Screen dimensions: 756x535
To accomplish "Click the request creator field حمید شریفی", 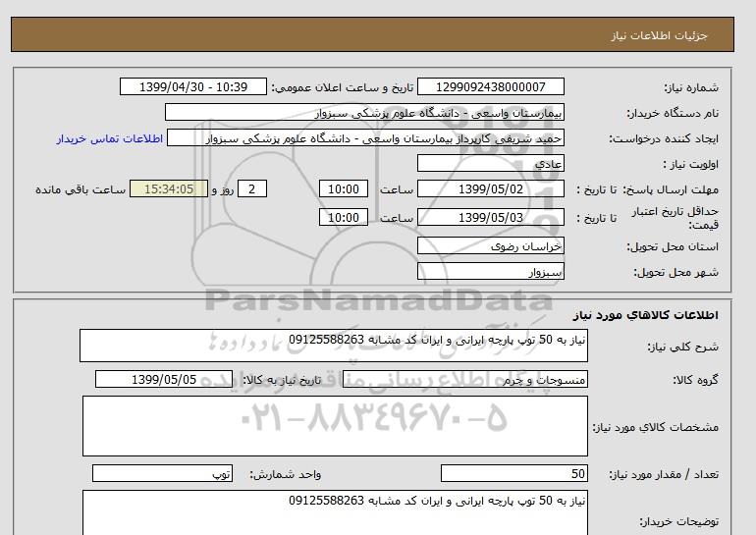I will [x=365, y=137].
